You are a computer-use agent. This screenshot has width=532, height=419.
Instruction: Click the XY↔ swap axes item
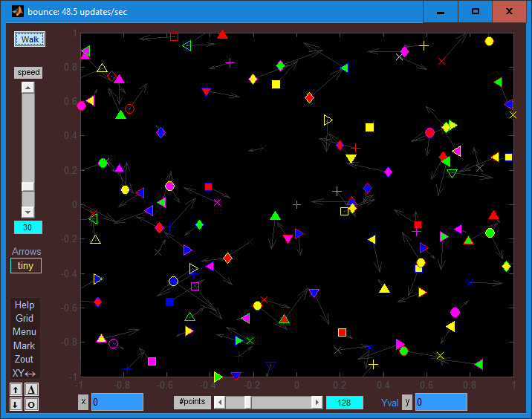[25, 373]
